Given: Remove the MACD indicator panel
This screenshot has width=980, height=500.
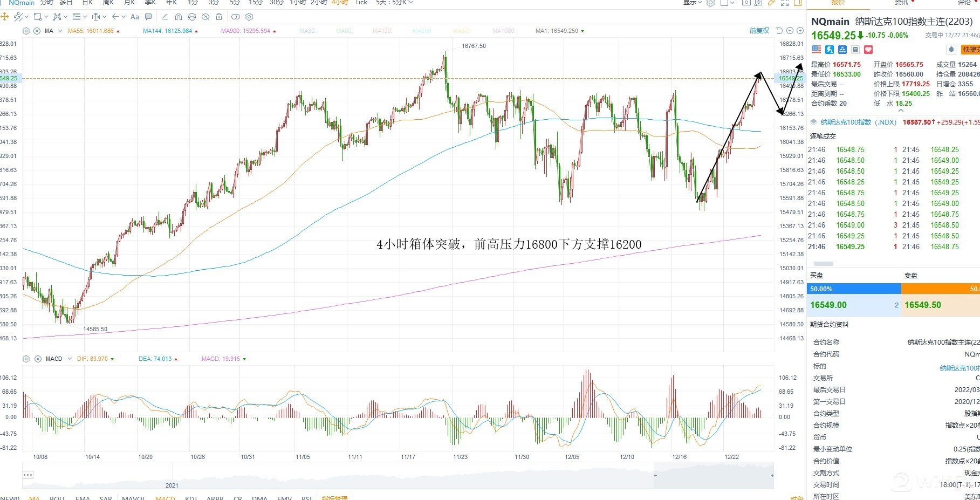Looking at the screenshot, I should [x=38, y=359].
